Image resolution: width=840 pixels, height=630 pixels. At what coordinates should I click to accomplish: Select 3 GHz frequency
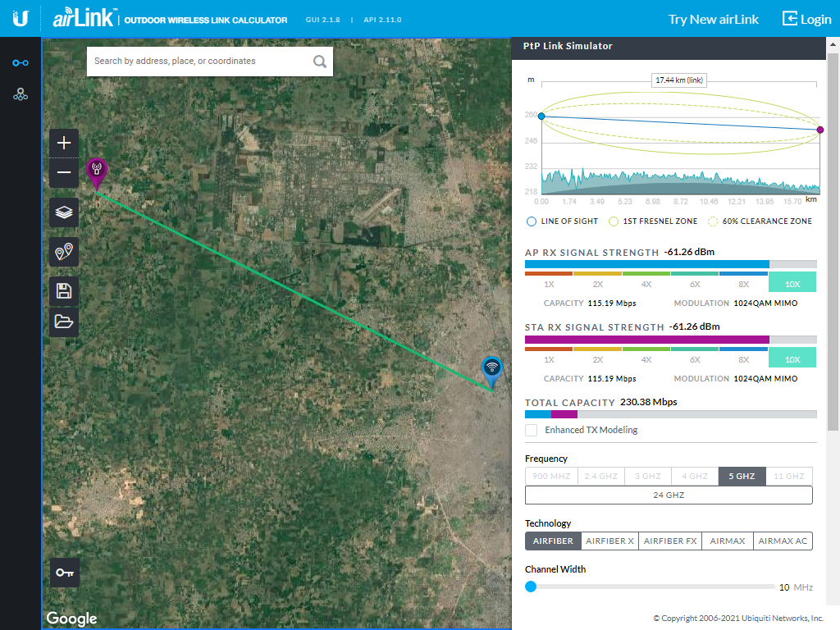click(x=648, y=477)
